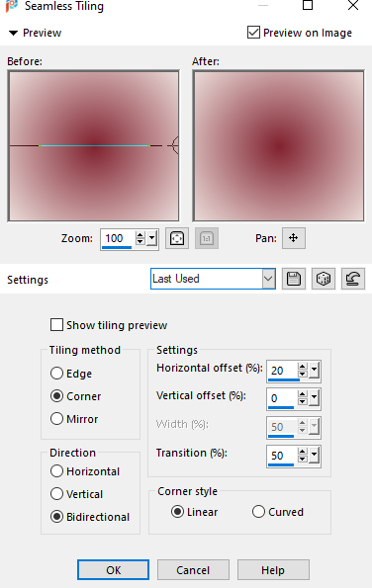Click the Pan crosshair icon
This screenshot has height=588, width=372.
[x=294, y=238]
